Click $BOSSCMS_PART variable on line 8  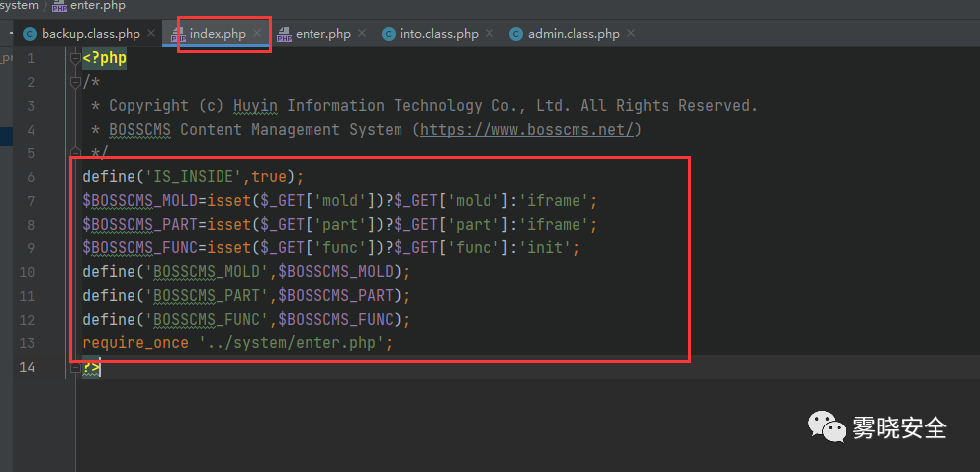point(140,225)
